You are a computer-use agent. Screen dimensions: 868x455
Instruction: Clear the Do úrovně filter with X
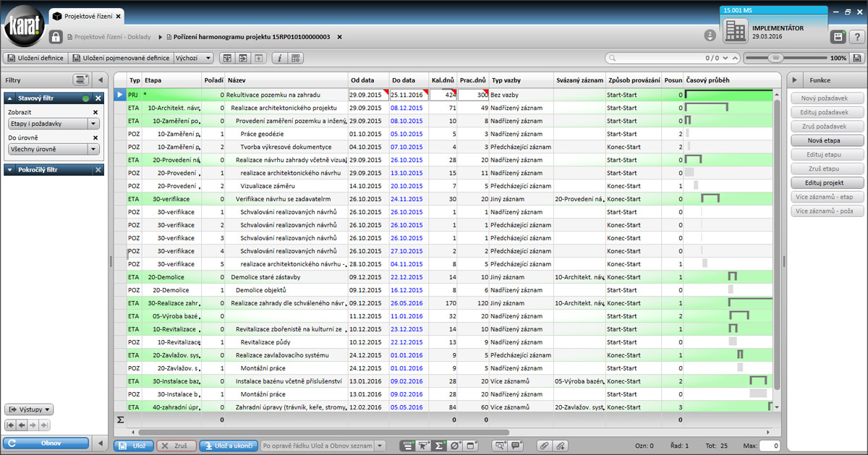tap(95, 137)
